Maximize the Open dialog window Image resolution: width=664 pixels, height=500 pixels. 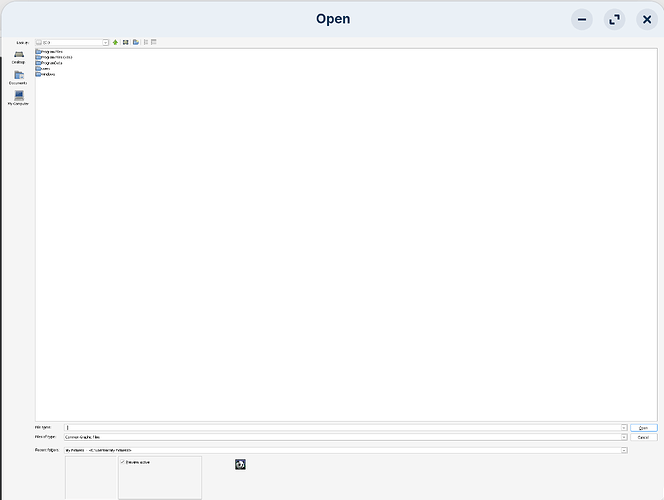click(x=614, y=19)
